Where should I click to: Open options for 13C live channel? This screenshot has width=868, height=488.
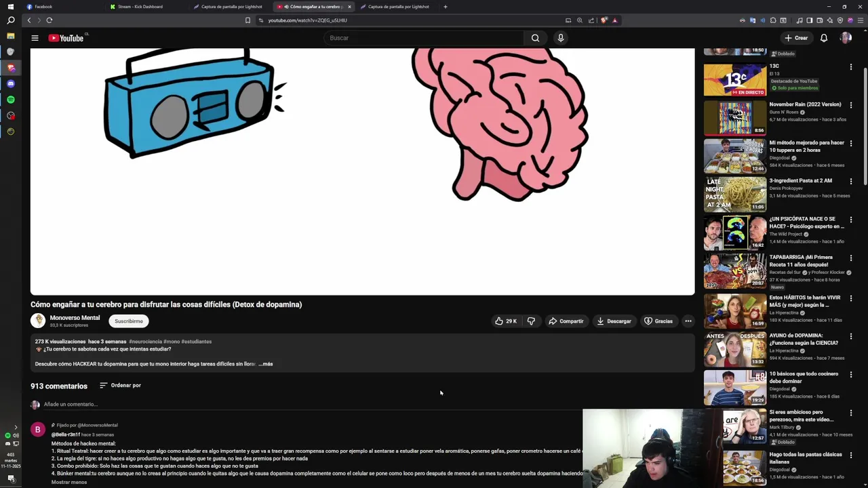[x=851, y=67]
